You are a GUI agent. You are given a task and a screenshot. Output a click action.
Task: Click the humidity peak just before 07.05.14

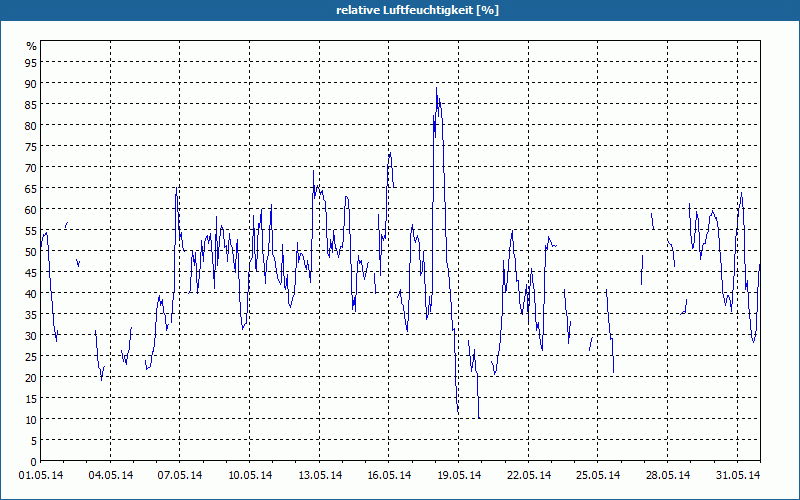[x=177, y=188]
